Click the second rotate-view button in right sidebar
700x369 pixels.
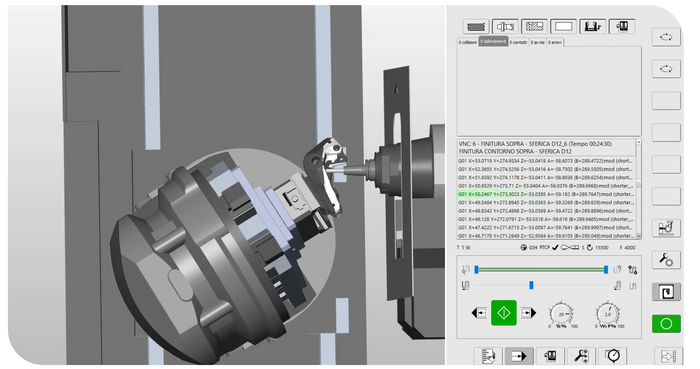click(666, 69)
